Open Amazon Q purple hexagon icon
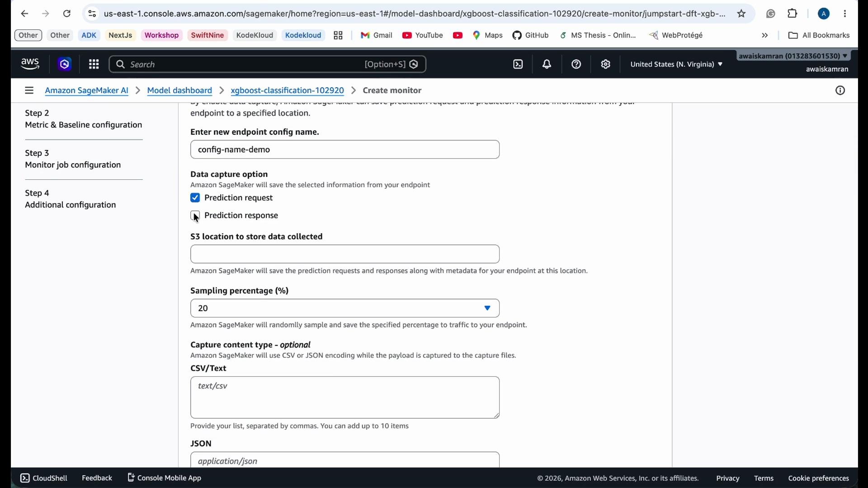 (65, 65)
